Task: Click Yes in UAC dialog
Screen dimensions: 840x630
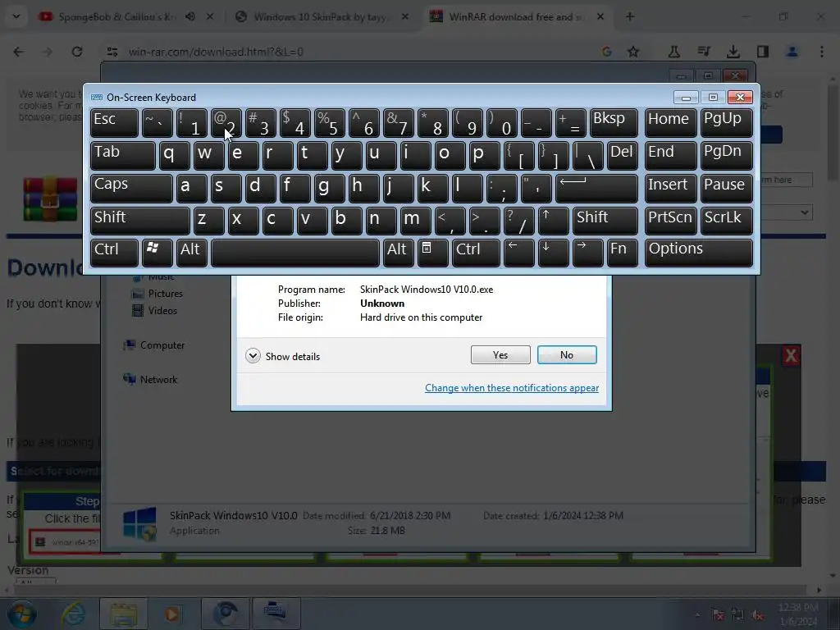Action: (x=500, y=354)
